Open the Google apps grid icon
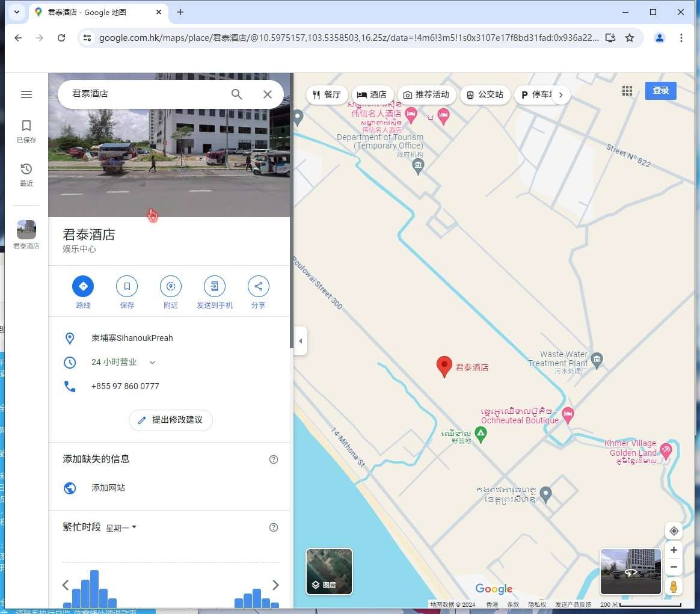Viewport: 700px width, 614px height. tap(627, 91)
